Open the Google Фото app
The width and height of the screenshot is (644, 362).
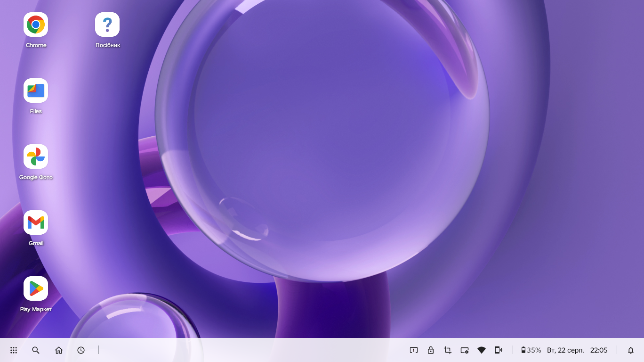click(36, 156)
